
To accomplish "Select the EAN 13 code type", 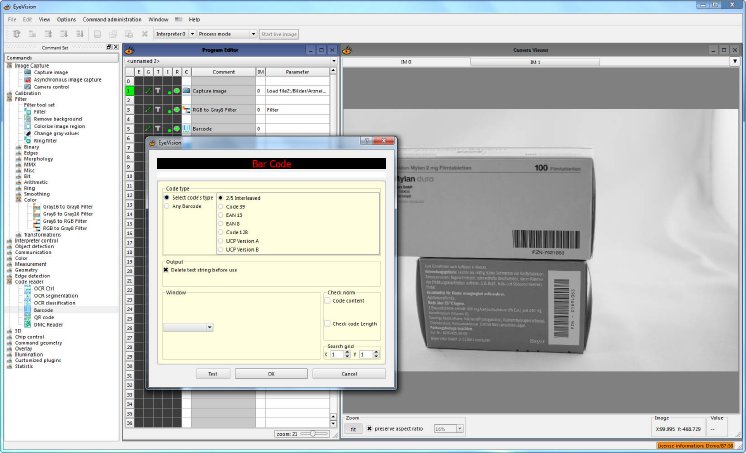I will point(221,215).
